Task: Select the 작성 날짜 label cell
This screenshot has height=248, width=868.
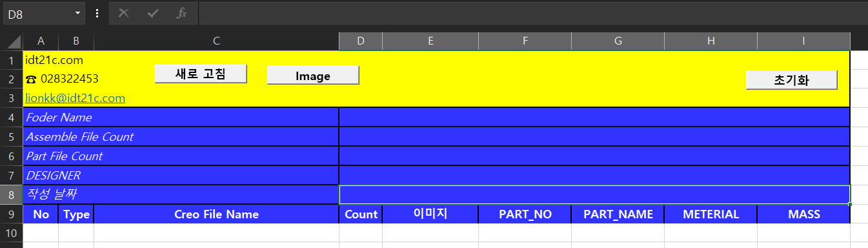Action: pos(181,194)
